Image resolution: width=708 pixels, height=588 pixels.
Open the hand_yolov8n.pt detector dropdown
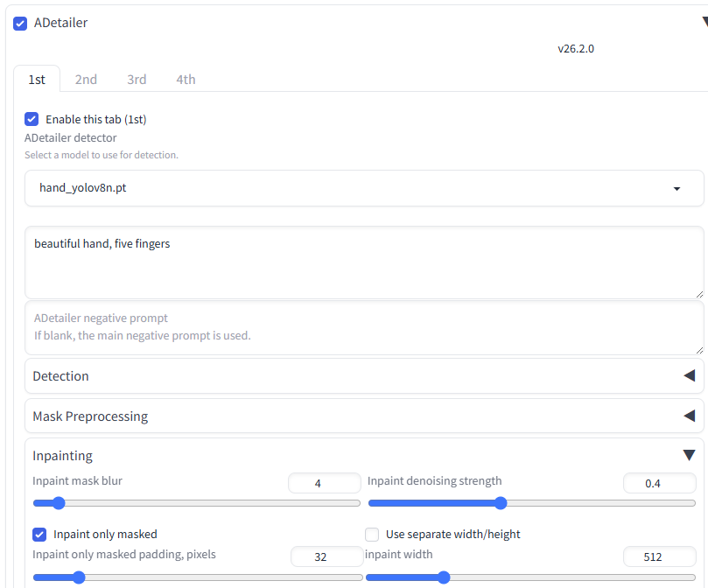pyautogui.click(x=364, y=188)
